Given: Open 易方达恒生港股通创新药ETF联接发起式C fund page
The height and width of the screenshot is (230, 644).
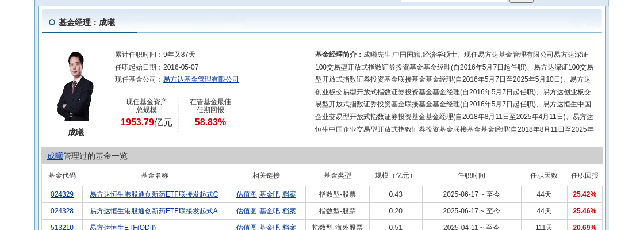Looking at the screenshot, I should pos(154,194).
